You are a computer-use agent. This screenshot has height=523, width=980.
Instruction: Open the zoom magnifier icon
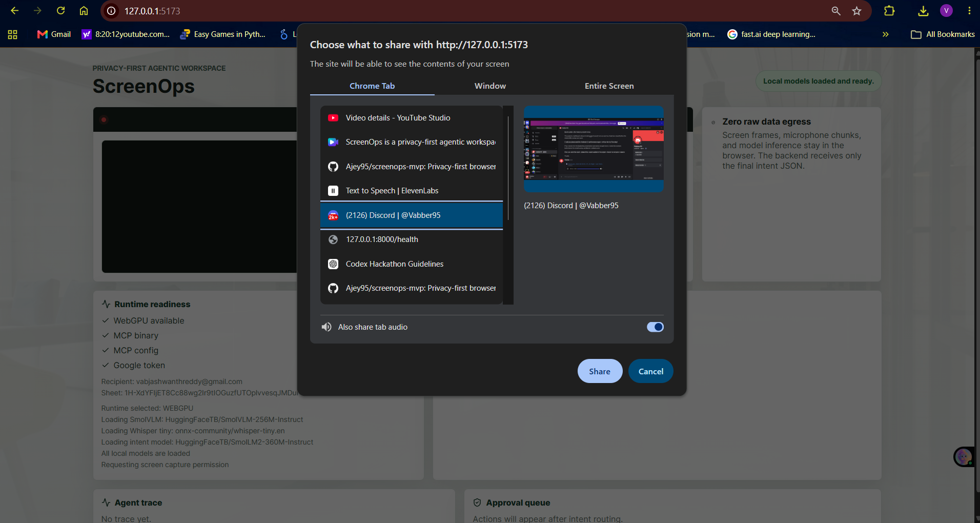836,11
